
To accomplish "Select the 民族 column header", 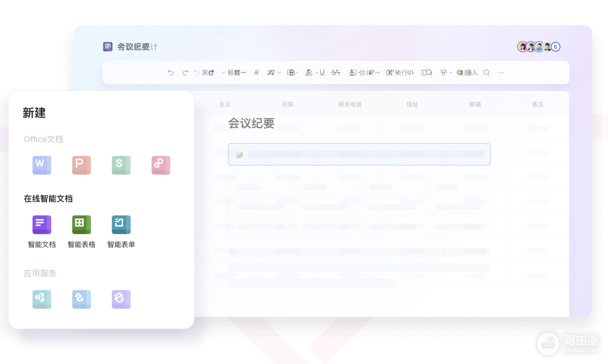I will [287, 104].
